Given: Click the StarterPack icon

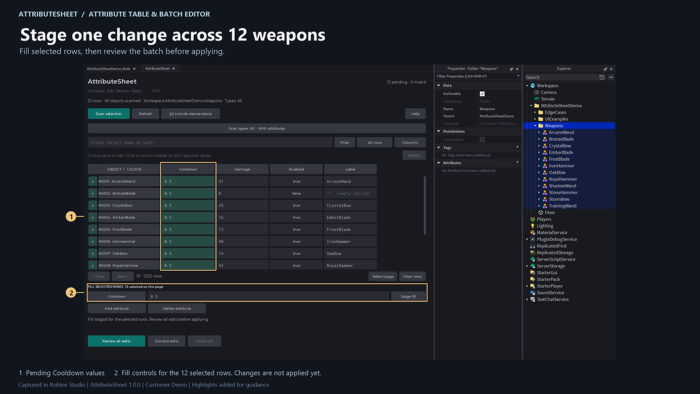Looking at the screenshot, I should coord(533,279).
